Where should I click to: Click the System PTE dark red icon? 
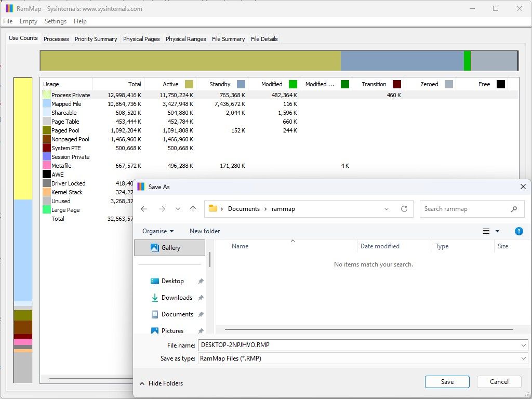pyautogui.click(x=46, y=148)
